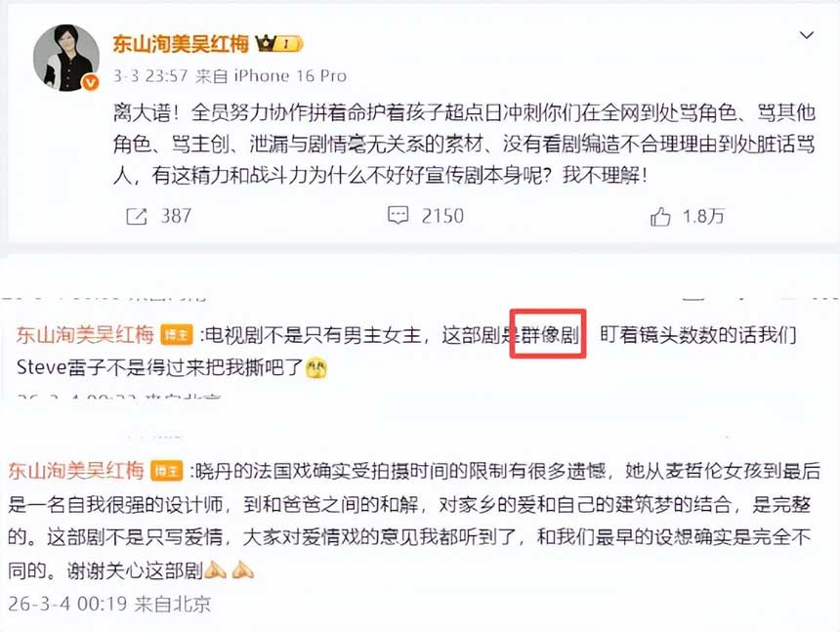This screenshot has width=840, height=632.
Task: Open the crown membership badge
Action: click(279, 43)
